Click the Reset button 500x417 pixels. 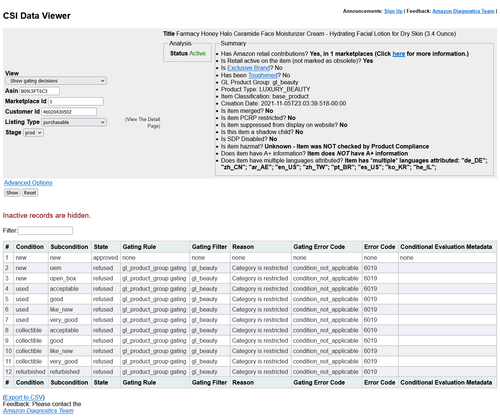coord(30,193)
